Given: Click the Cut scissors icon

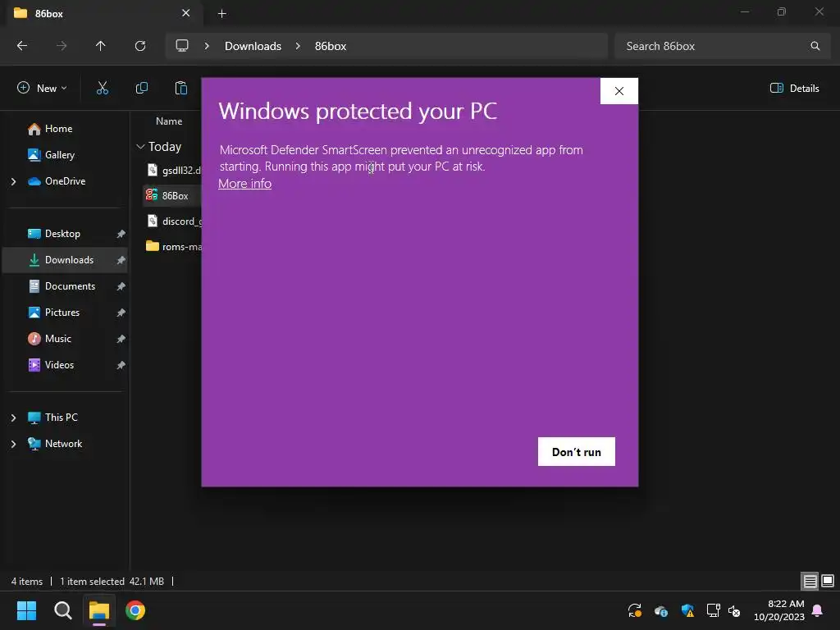Looking at the screenshot, I should click(103, 88).
